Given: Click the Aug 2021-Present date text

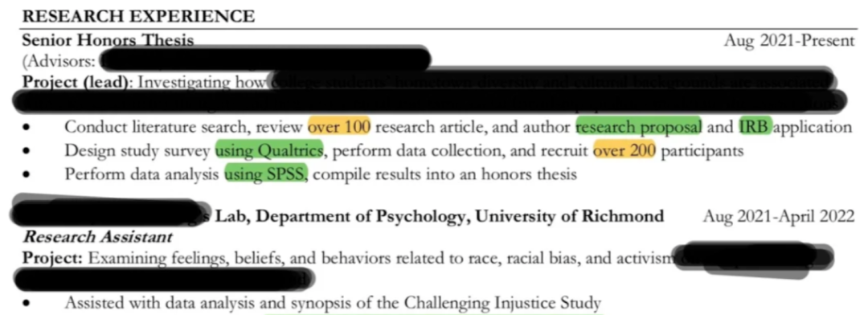Looking at the screenshot, I should point(789,40).
